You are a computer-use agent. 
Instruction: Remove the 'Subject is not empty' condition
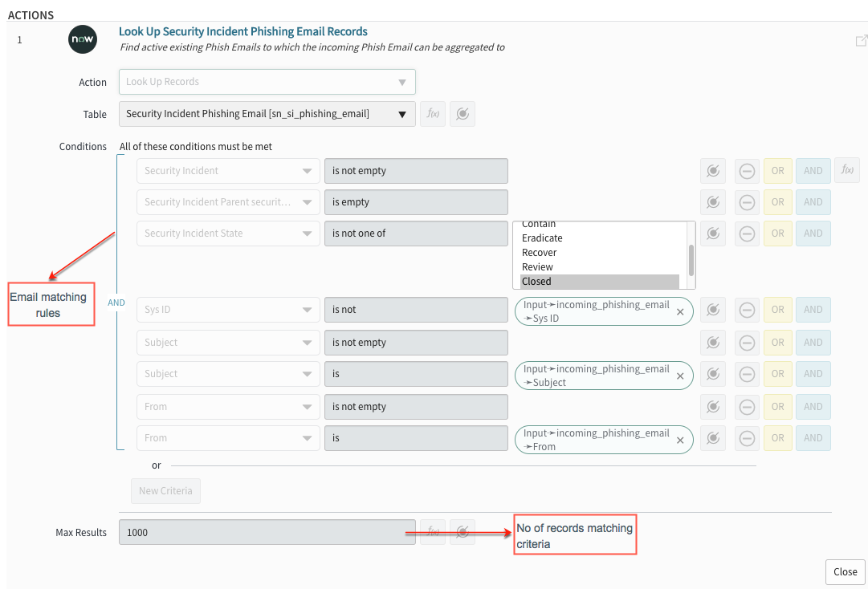tap(747, 343)
